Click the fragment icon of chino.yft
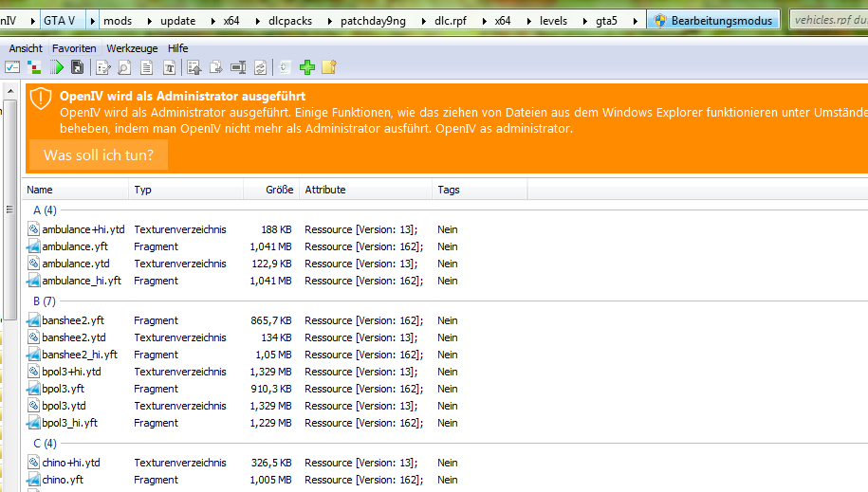The image size is (868, 492). click(34, 480)
